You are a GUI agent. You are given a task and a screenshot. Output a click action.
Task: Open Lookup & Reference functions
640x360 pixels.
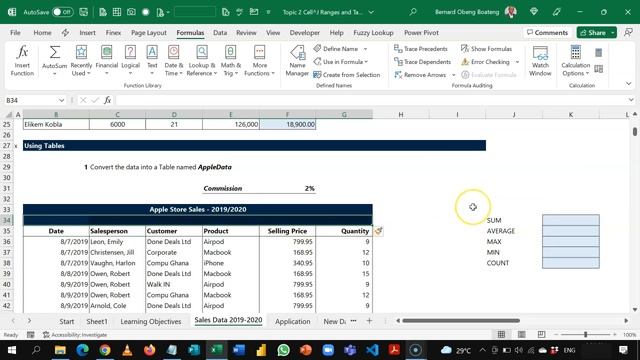(202, 61)
